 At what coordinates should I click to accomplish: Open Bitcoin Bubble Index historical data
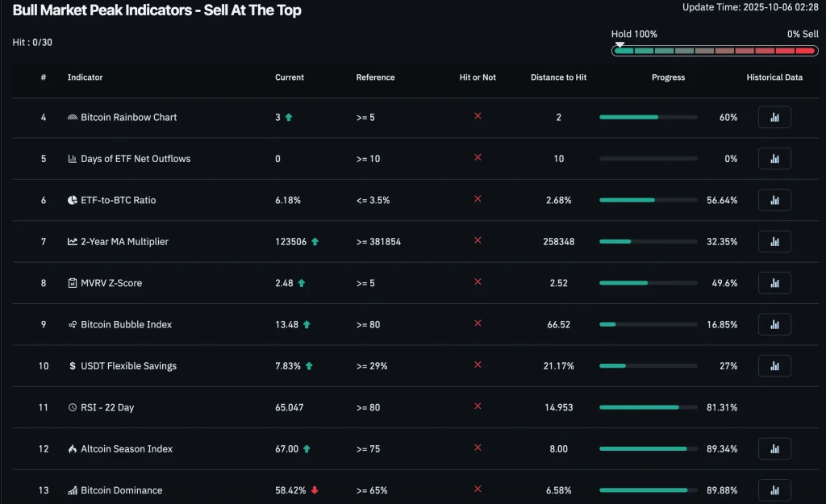click(x=774, y=324)
